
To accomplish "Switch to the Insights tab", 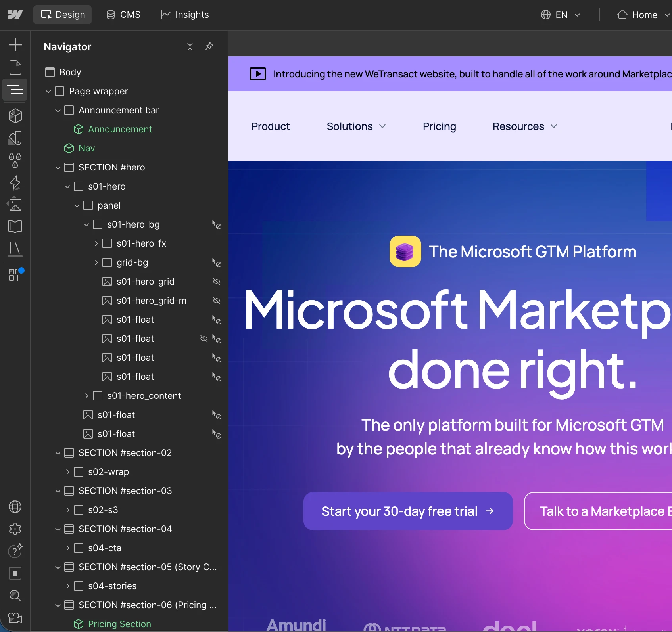I will coord(185,15).
